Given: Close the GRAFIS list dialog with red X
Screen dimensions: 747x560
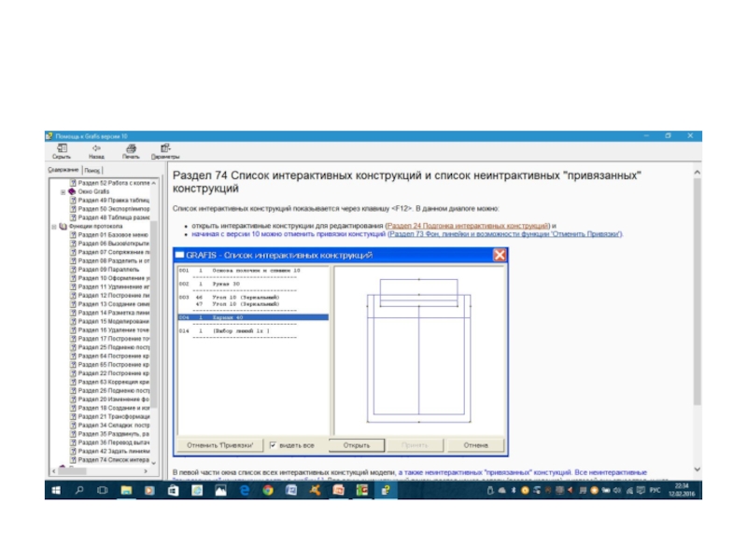Looking at the screenshot, I should tap(500, 255).
